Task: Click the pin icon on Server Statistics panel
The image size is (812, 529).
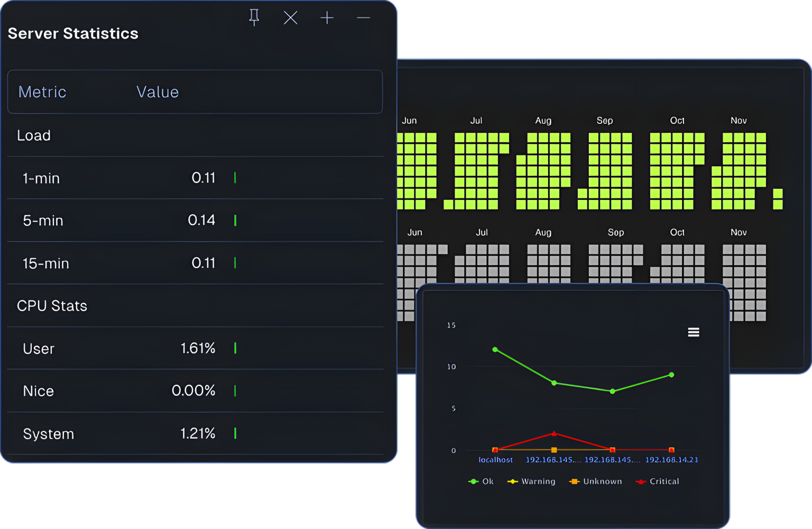Action: (254, 17)
